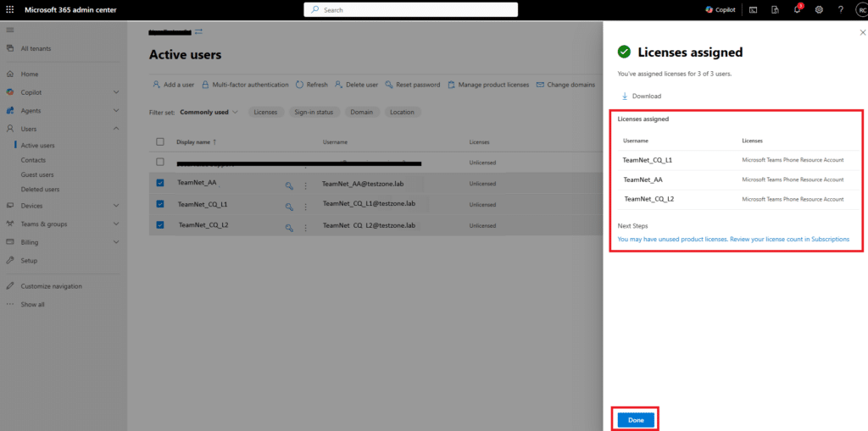Uncheck the TeamNet_CQ_L2 user checkbox

click(x=160, y=225)
